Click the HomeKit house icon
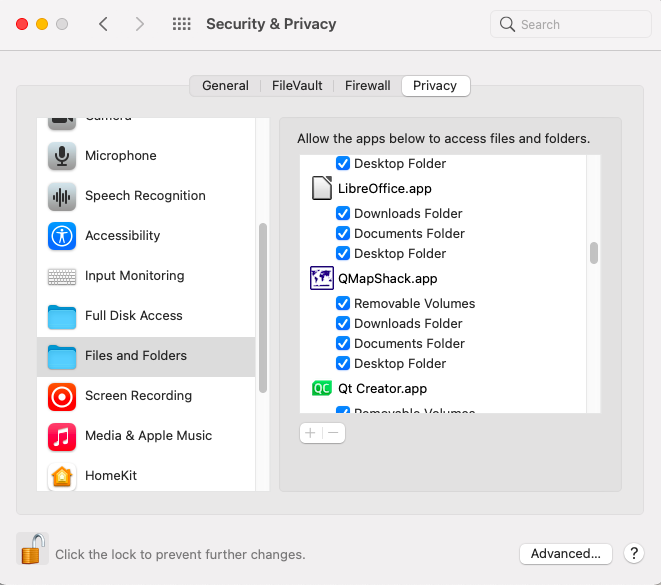The height and width of the screenshot is (585, 661). pos(62,477)
